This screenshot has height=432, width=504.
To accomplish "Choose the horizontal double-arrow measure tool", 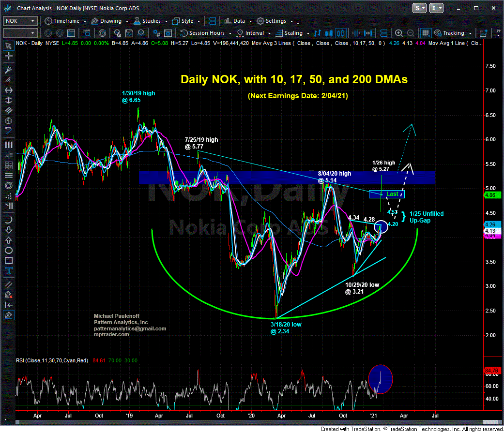I will (8, 90).
